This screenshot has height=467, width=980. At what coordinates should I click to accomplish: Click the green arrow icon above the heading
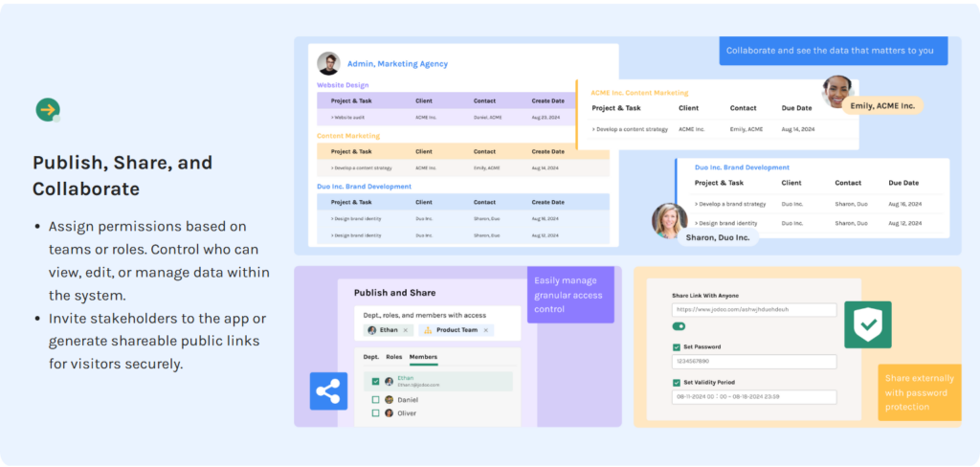click(47, 109)
